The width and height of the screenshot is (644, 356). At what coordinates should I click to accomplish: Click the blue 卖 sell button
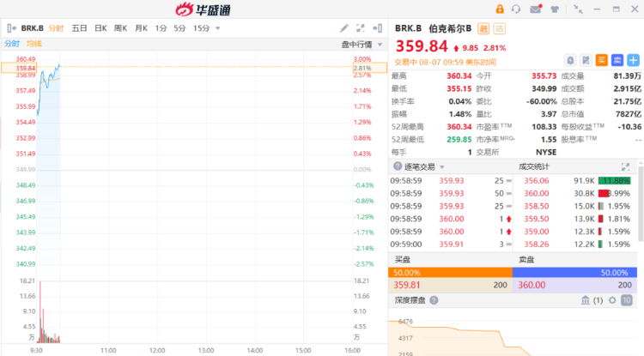tap(617, 60)
